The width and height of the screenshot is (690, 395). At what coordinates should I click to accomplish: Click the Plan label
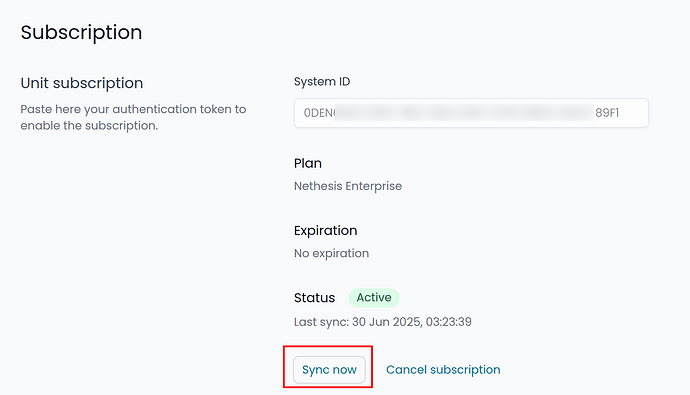pos(308,163)
